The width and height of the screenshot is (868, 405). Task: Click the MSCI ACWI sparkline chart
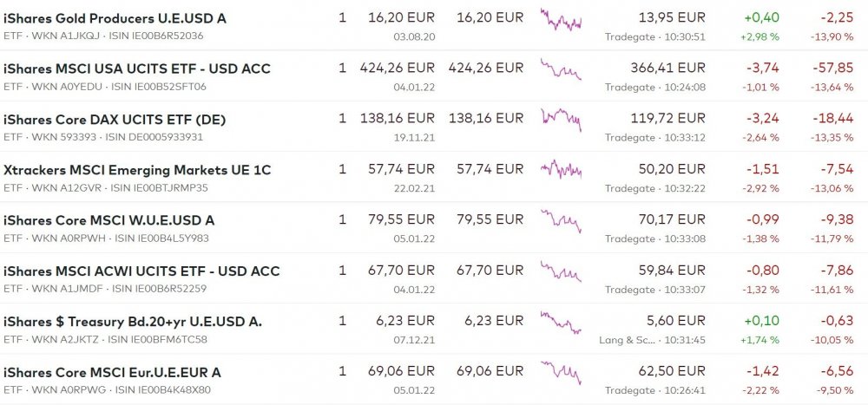coord(561,271)
